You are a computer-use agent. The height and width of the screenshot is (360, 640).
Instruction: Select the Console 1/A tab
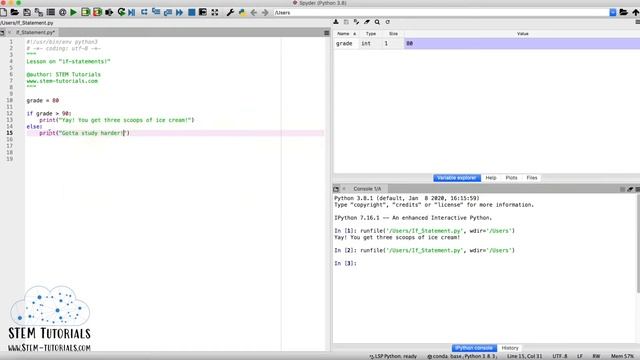tap(367, 189)
